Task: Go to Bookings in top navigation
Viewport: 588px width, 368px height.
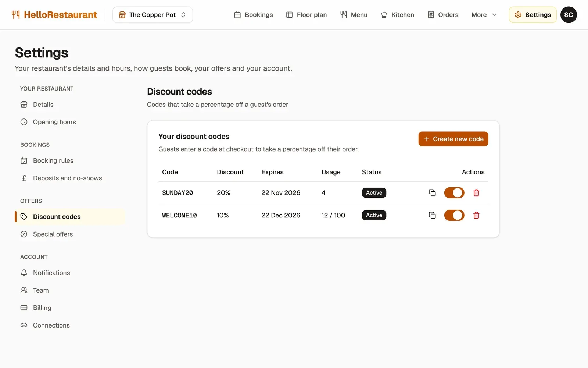Action: tap(254, 15)
